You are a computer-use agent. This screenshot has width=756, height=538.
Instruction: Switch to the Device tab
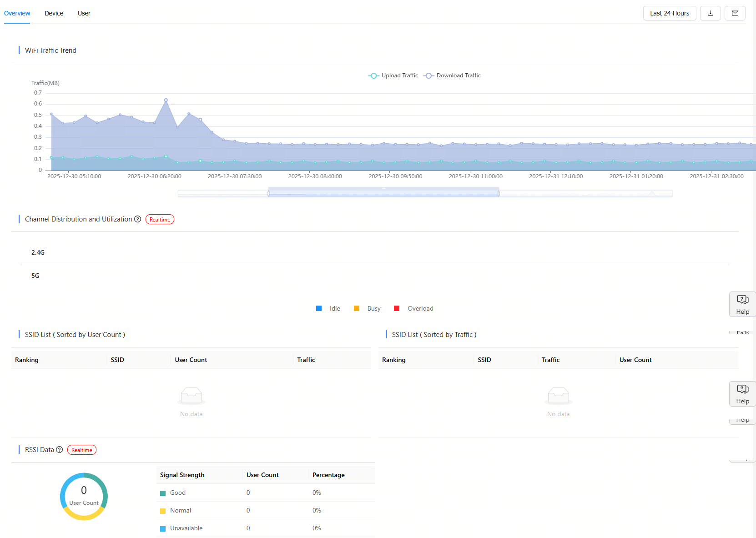click(x=54, y=13)
